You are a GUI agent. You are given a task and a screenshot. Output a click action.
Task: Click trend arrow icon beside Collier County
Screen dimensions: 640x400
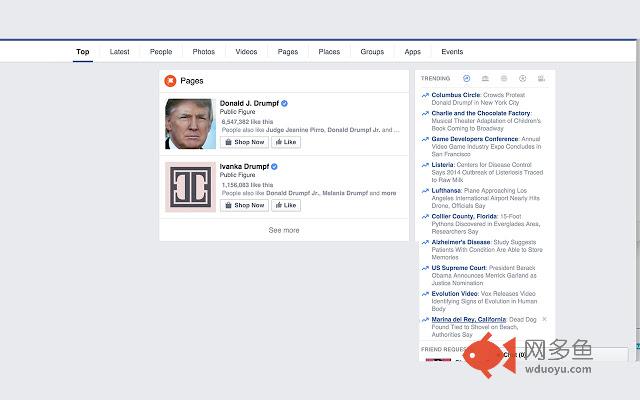click(425, 217)
